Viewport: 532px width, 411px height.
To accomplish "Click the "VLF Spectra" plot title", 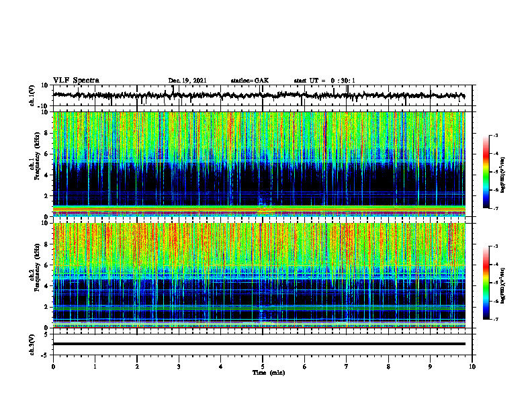I will (x=76, y=81).
